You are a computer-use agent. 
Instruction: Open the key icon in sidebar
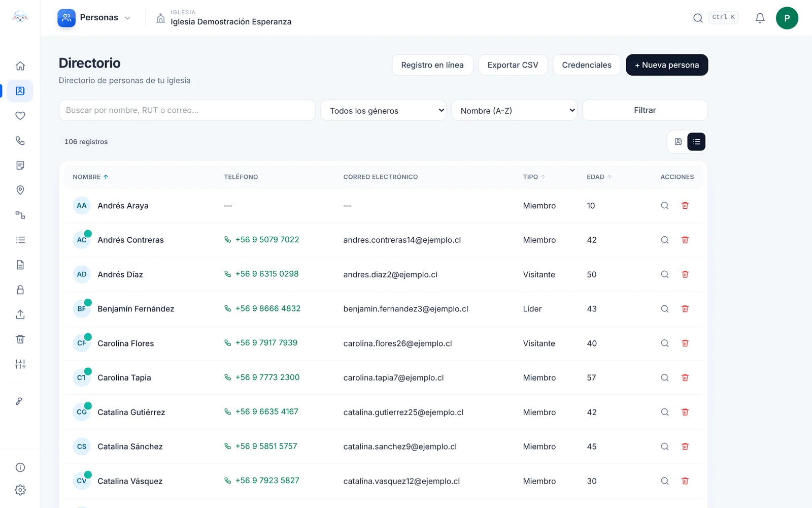(x=20, y=401)
